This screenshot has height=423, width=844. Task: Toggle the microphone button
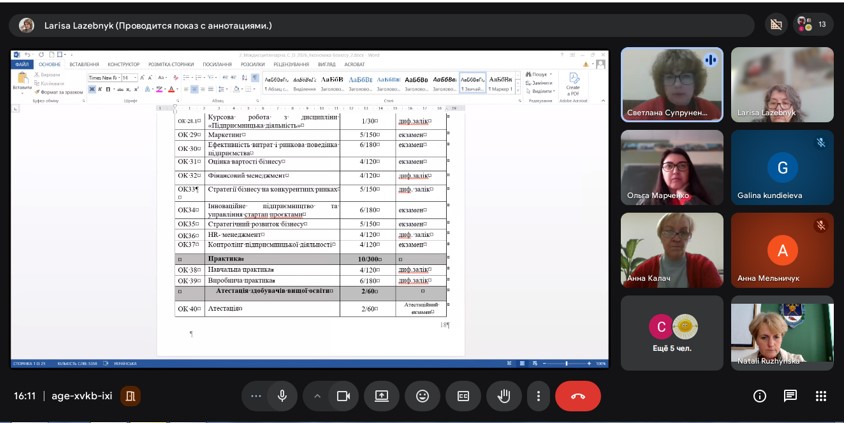tap(282, 396)
